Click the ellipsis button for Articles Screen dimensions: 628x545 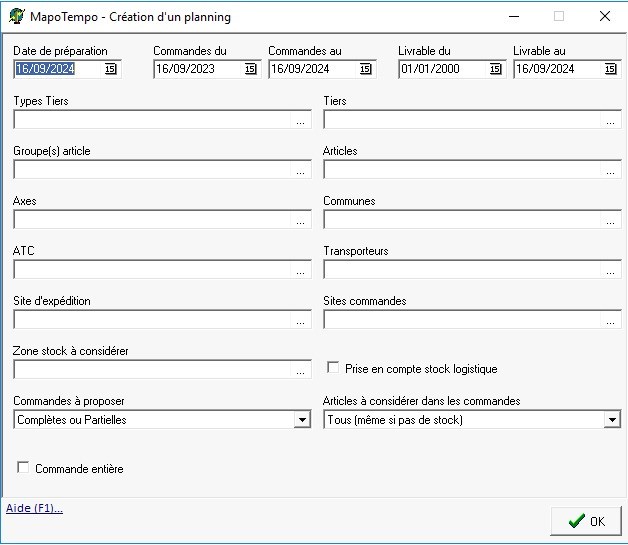pyautogui.click(x=610, y=170)
